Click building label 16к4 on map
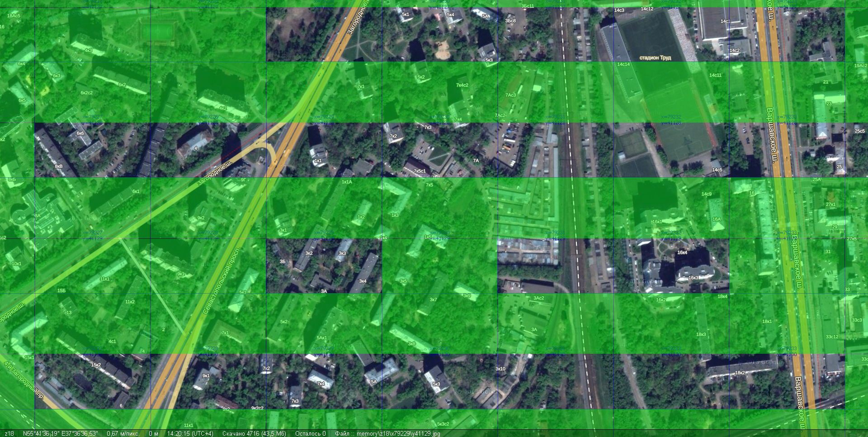 tap(682, 252)
